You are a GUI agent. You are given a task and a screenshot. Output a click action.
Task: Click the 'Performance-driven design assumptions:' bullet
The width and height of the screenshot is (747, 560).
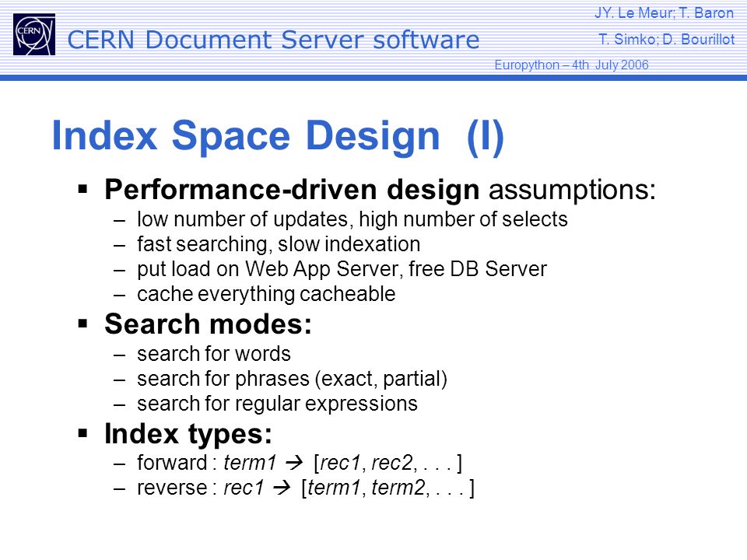pos(380,190)
